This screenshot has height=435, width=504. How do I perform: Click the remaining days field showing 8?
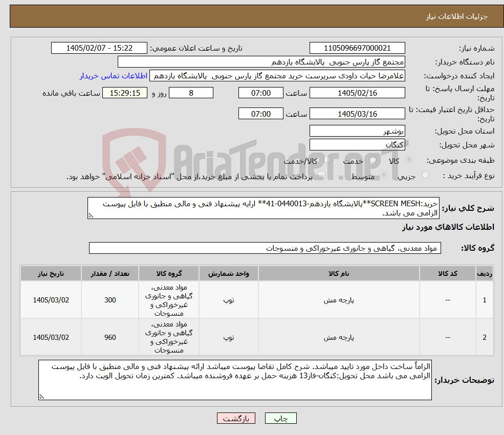pyautogui.click(x=191, y=93)
